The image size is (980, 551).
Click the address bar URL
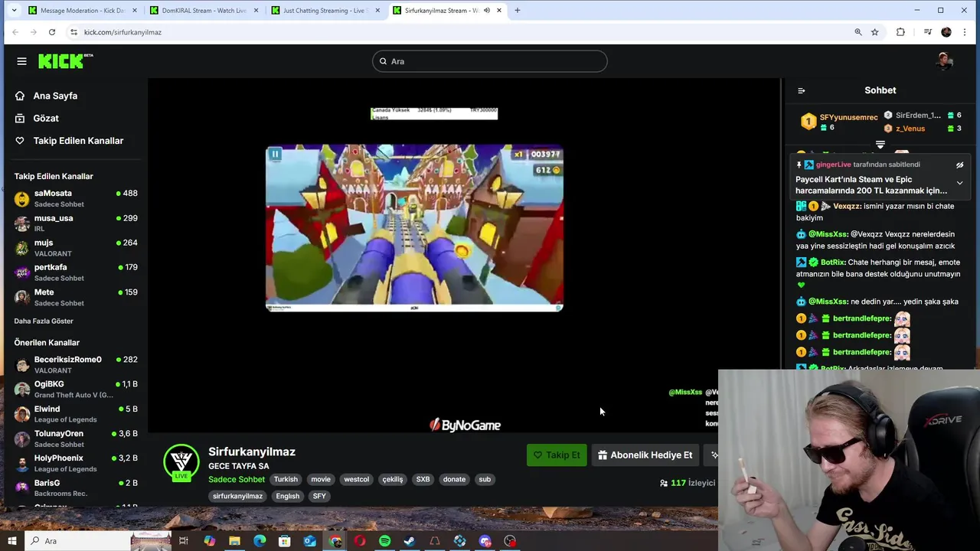point(122,32)
